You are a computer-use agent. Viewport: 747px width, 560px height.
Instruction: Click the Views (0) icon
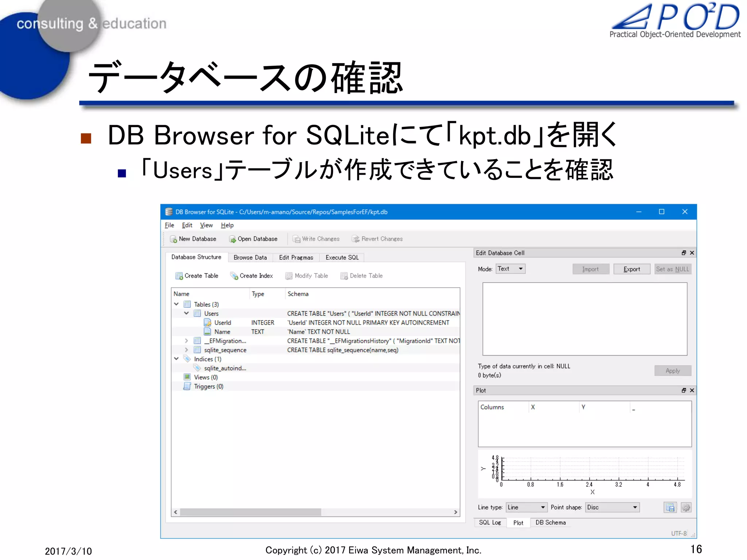[187, 377]
